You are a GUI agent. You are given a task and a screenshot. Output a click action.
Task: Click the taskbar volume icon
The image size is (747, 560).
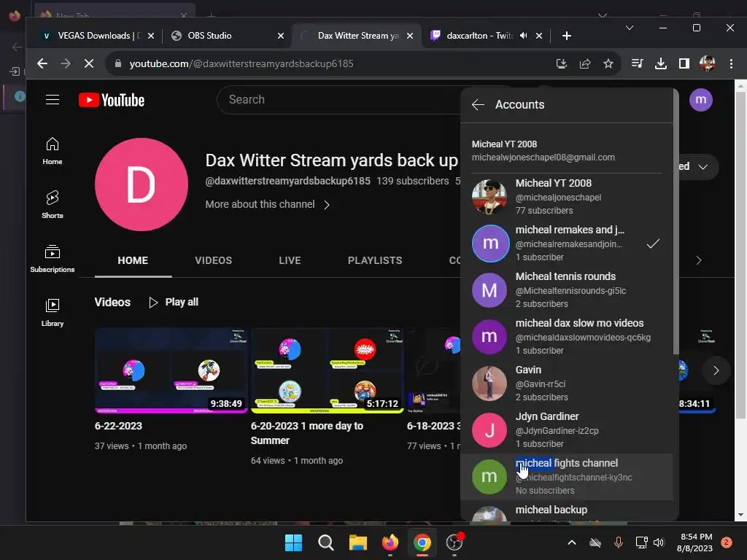[x=659, y=542]
